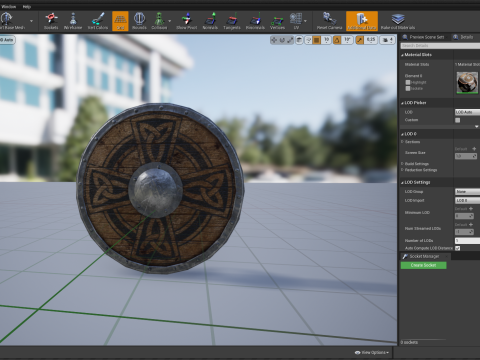Enable the Highlight checkbox for Element 0
The image size is (480, 360).
[408, 82]
